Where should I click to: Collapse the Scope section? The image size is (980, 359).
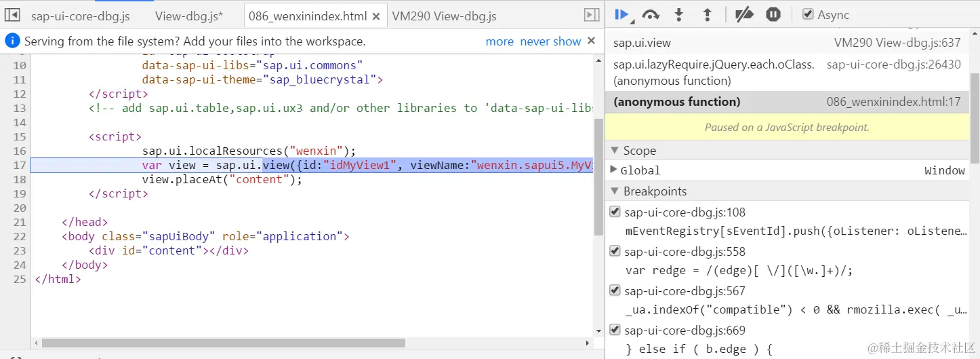(615, 150)
